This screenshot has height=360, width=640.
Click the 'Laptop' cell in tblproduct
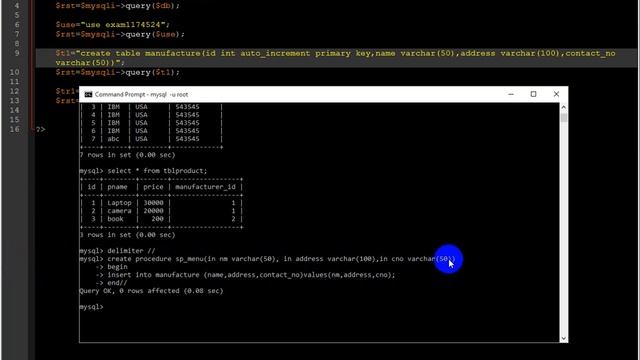119,203
